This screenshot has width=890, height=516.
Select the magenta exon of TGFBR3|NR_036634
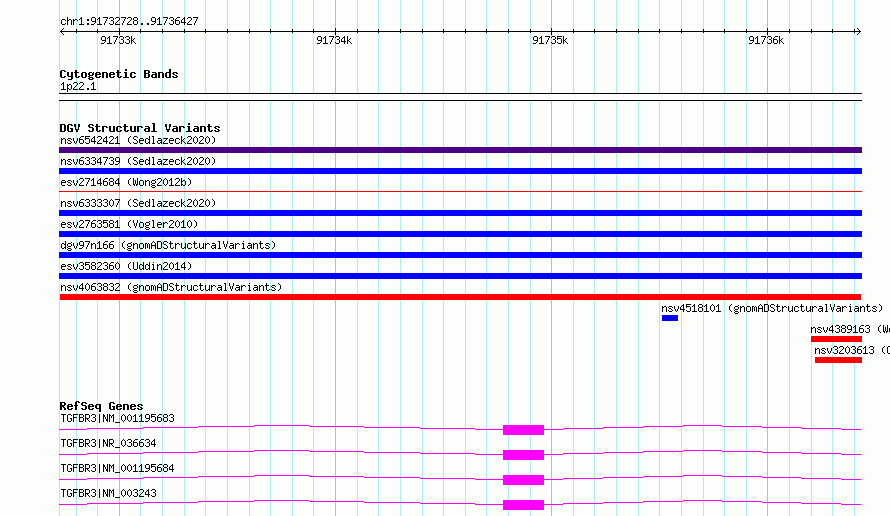(523, 455)
